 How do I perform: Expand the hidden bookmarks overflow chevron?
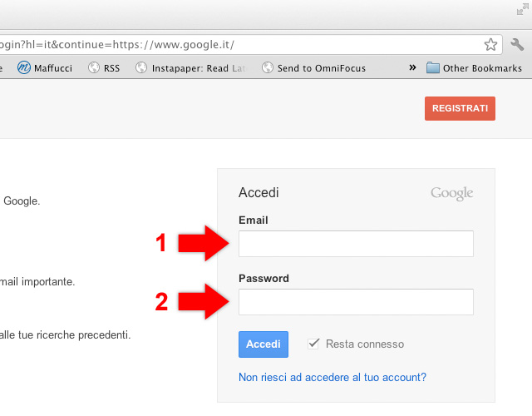pyautogui.click(x=412, y=67)
